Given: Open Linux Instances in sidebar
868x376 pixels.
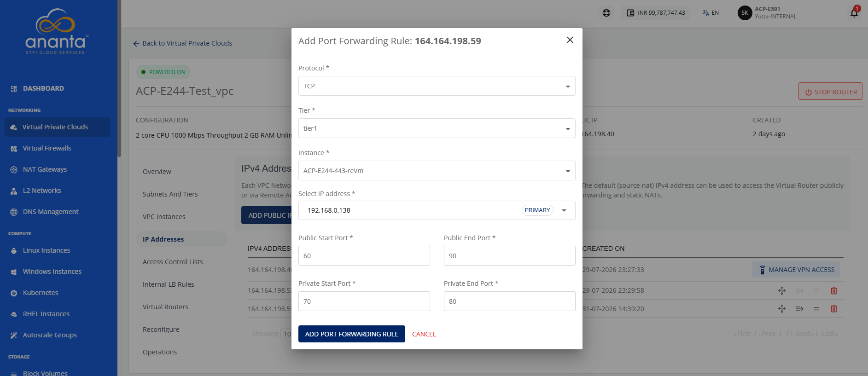Looking at the screenshot, I should pos(47,250).
